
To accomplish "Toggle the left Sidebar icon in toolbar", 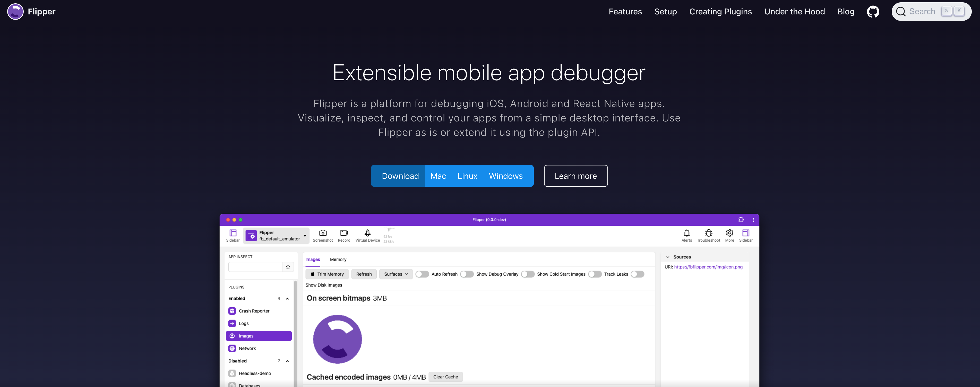I will [x=233, y=233].
